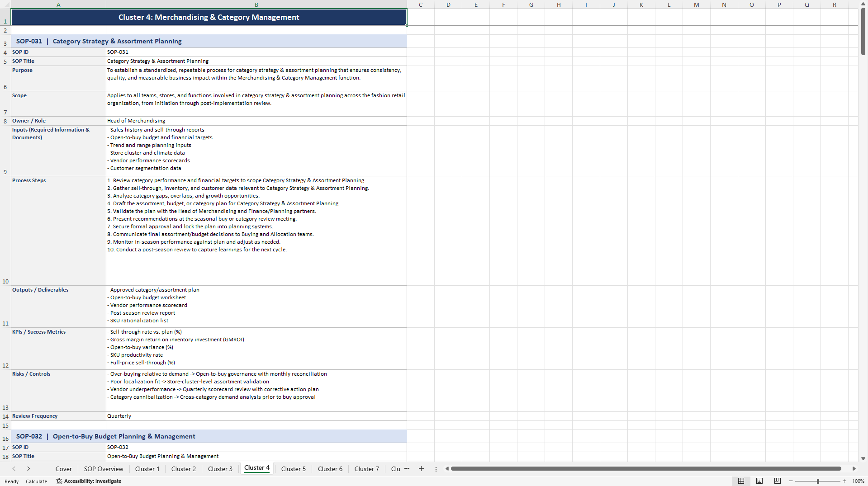Select the Cluster 4 sheet tab

257,468
